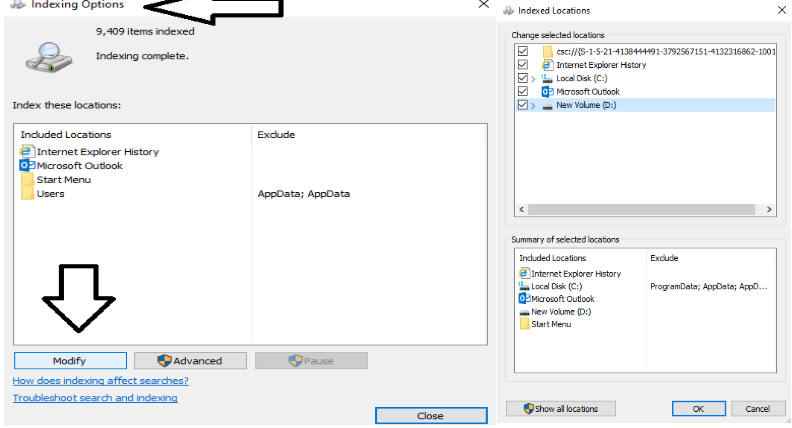This screenshot has width=792, height=428.
Task: Expand New Volume (D:) tree node
Action: click(533, 106)
